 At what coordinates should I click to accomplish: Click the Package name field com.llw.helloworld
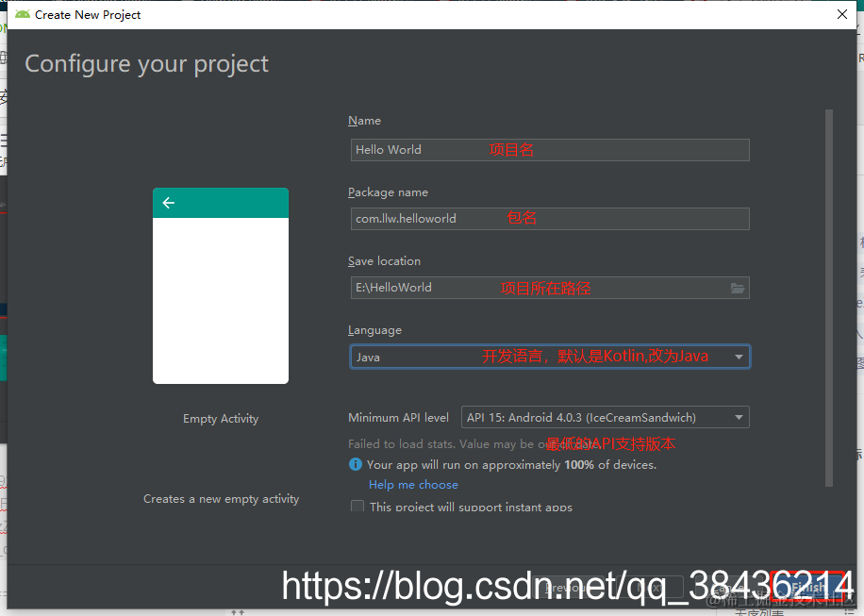549,219
